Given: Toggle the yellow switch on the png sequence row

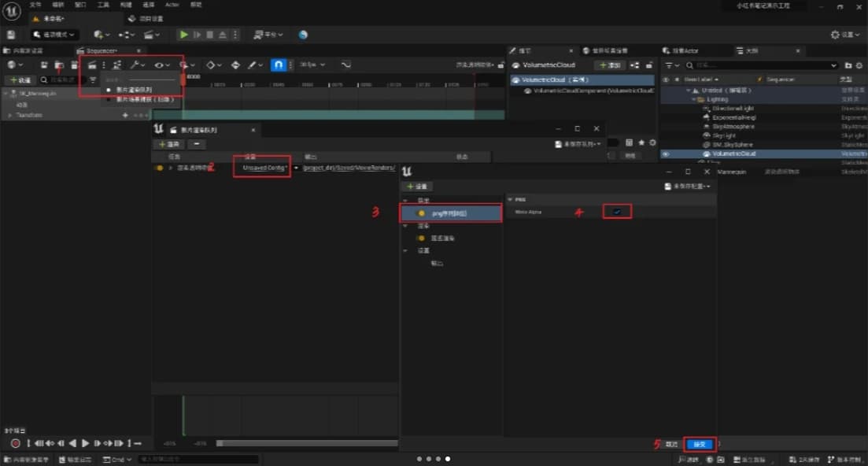Looking at the screenshot, I should tap(421, 213).
